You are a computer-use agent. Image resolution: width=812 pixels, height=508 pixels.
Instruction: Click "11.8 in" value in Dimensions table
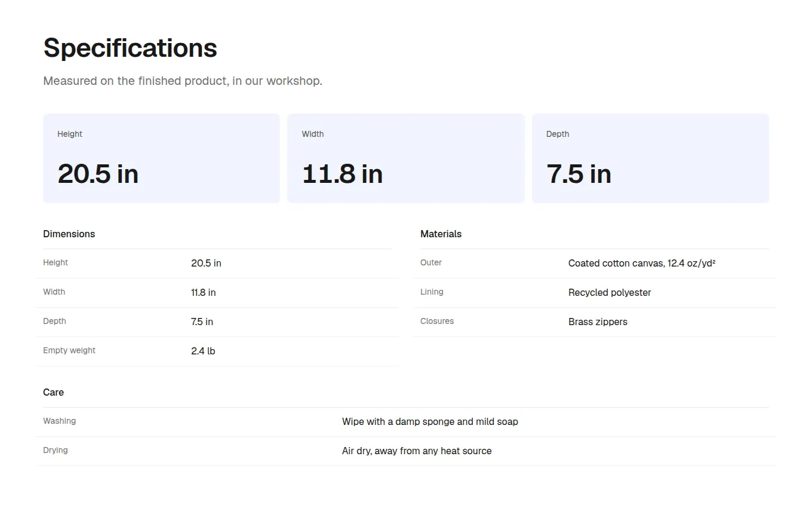pos(203,292)
